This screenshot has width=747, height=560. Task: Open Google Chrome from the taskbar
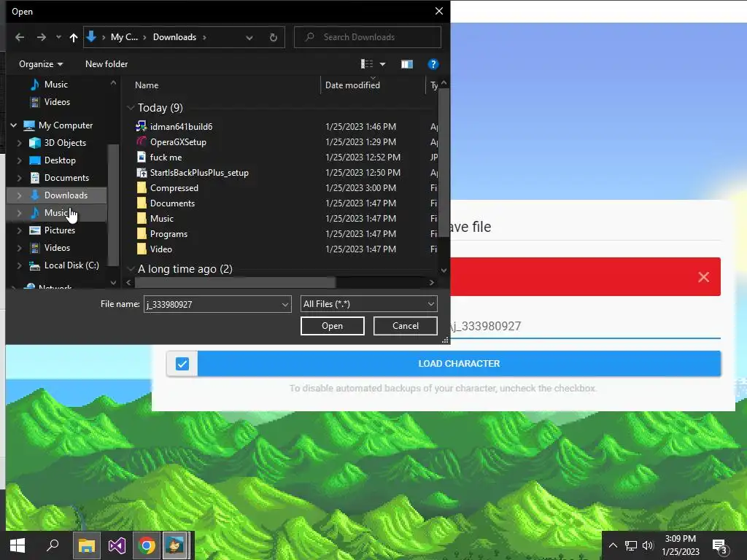[x=147, y=545]
